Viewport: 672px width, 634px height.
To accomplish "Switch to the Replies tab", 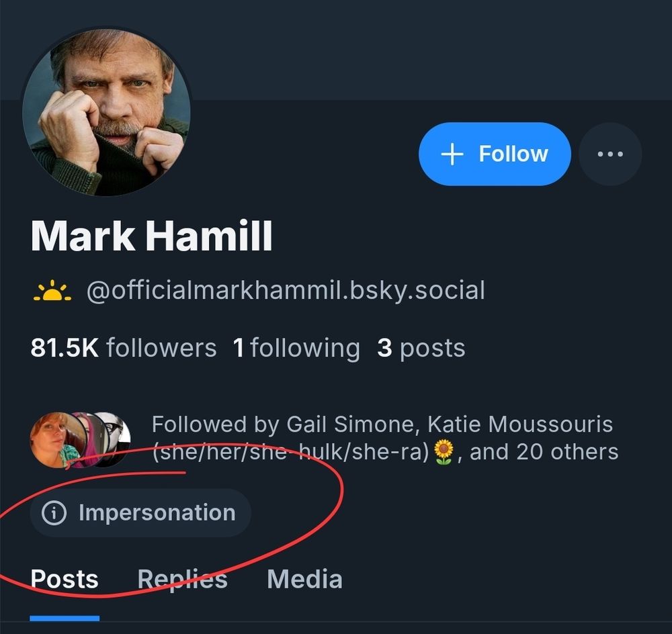I will [183, 579].
